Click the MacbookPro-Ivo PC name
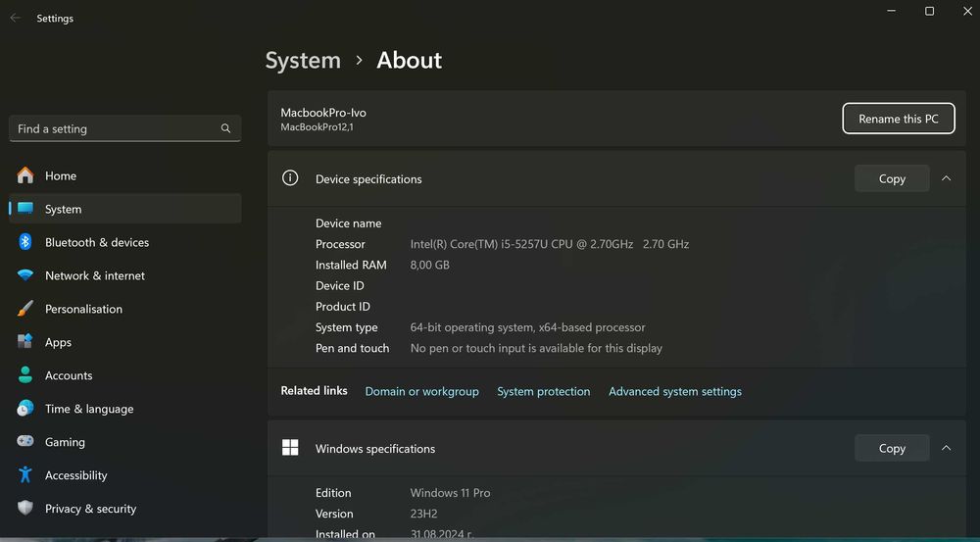The width and height of the screenshot is (980, 542). tap(323, 113)
